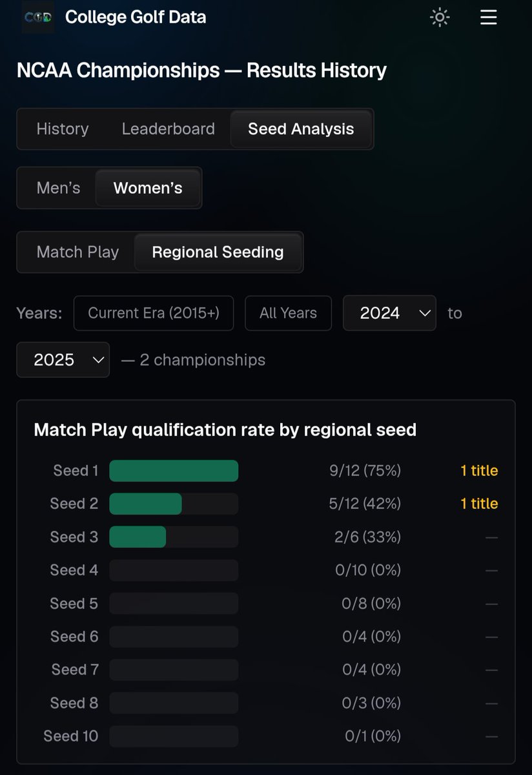Click the All Years button
Screen dimensions: 532x775
coord(288,313)
